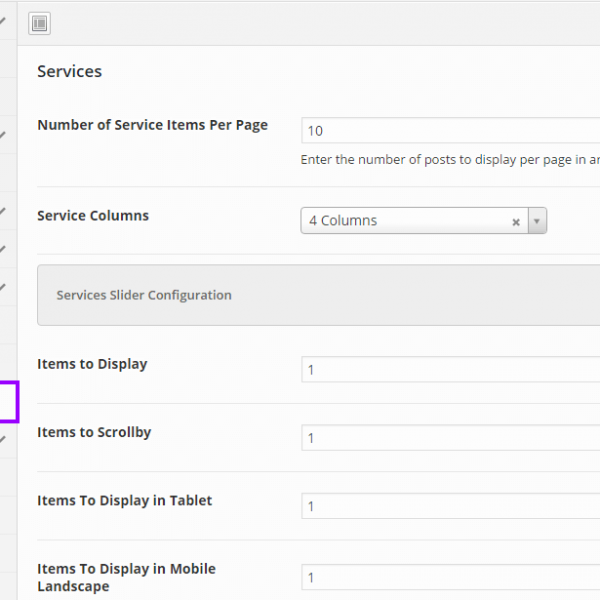600x600 pixels.
Task: Click sidebar icon left of the expand options icon
Action: pyautogui.click(x=4, y=20)
